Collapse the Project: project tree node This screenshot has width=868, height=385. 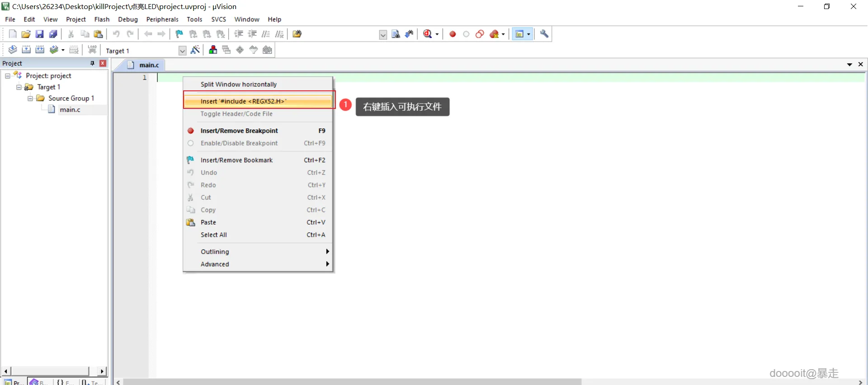(8, 76)
